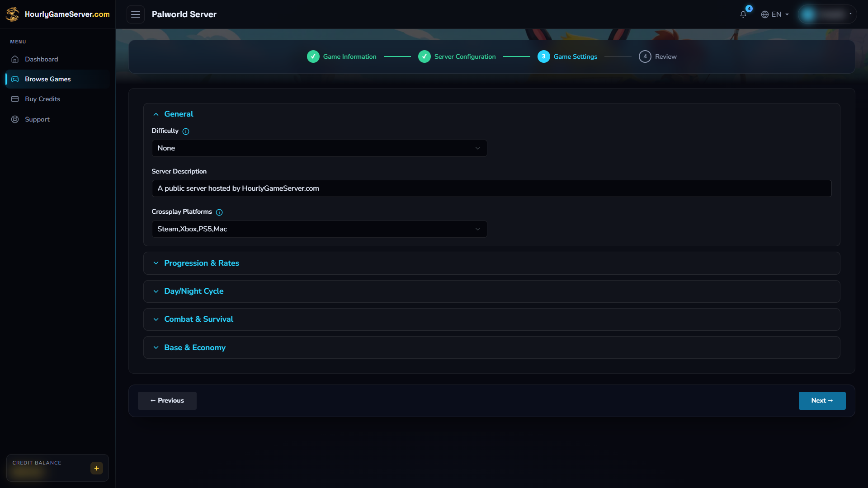Click the Browse Games controller icon
This screenshot has height=488, width=868.
pos(15,79)
